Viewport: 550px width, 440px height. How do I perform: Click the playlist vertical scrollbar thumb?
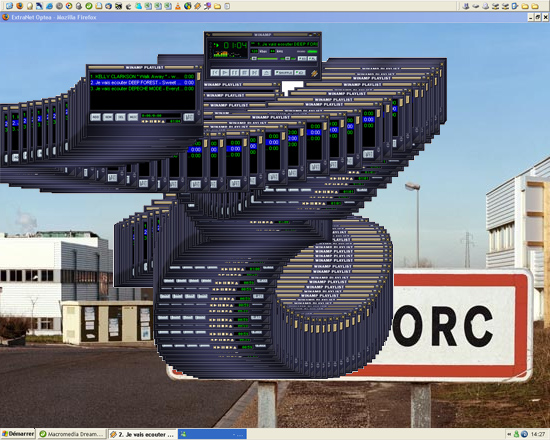pos(198,76)
